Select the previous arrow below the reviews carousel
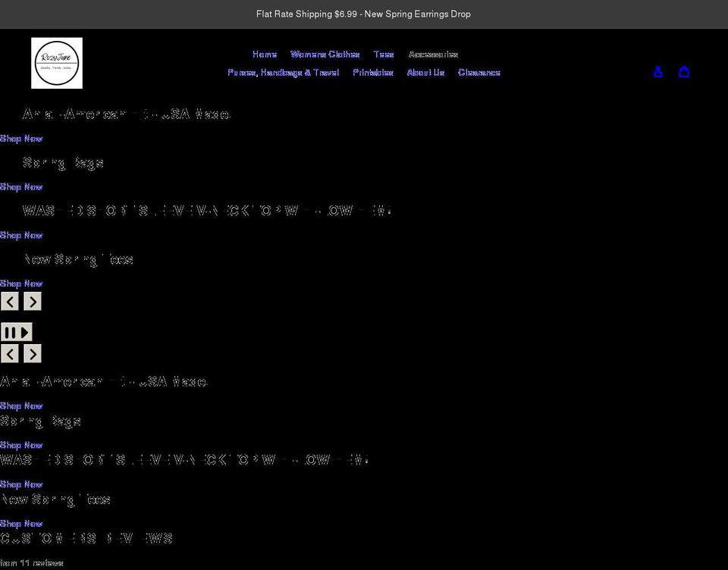728x570 pixels. [x=10, y=353]
